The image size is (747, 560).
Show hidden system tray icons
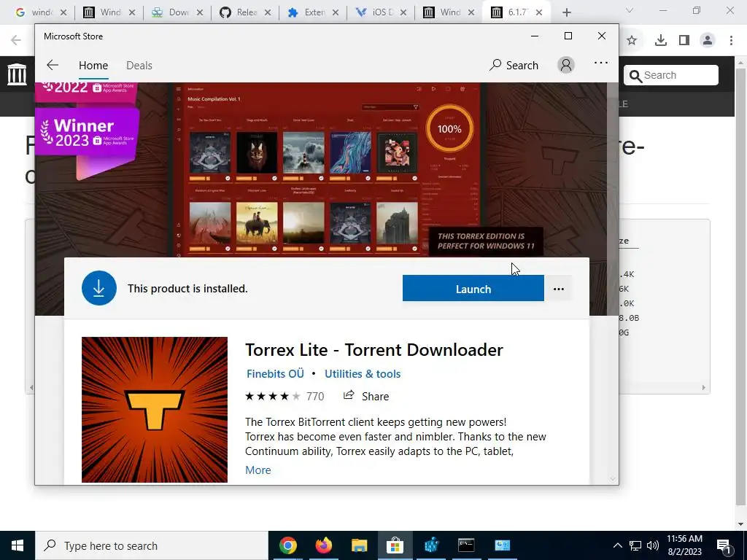click(617, 545)
